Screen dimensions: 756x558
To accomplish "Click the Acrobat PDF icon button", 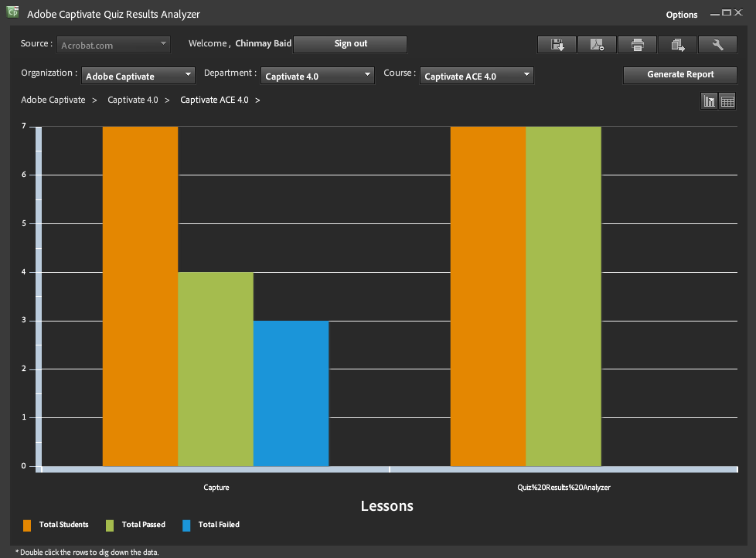I will (x=597, y=45).
